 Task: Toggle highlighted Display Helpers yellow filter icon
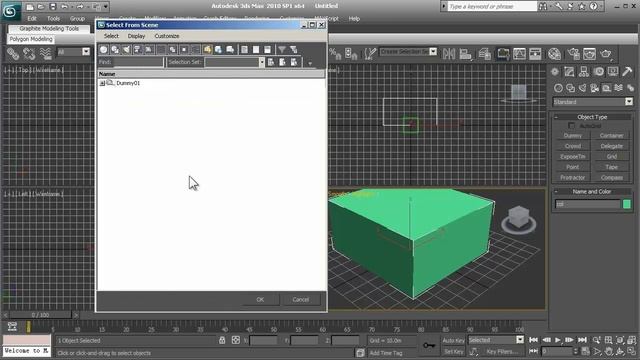207,49
